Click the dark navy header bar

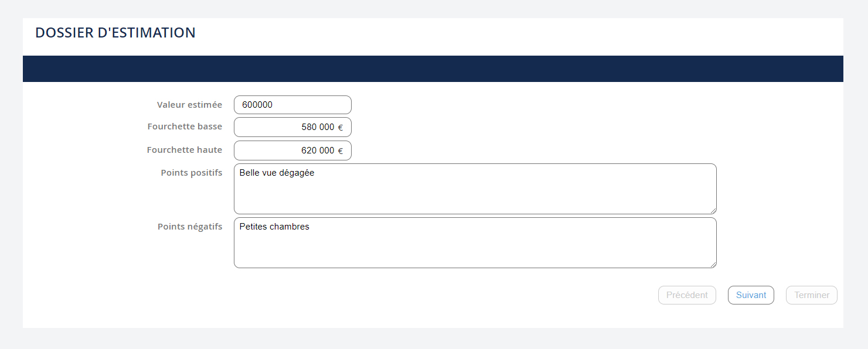(433, 69)
